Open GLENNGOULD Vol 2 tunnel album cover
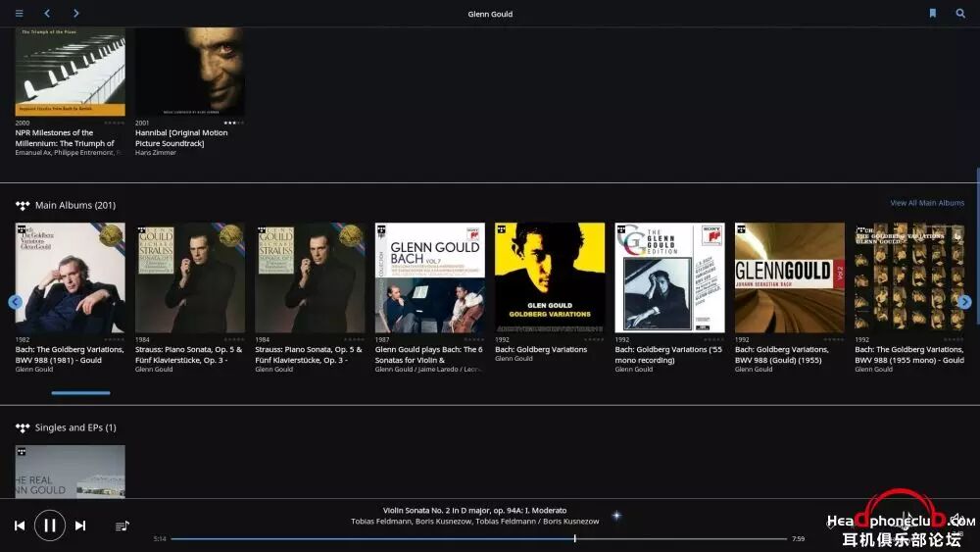980x552 pixels. point(790,277)
